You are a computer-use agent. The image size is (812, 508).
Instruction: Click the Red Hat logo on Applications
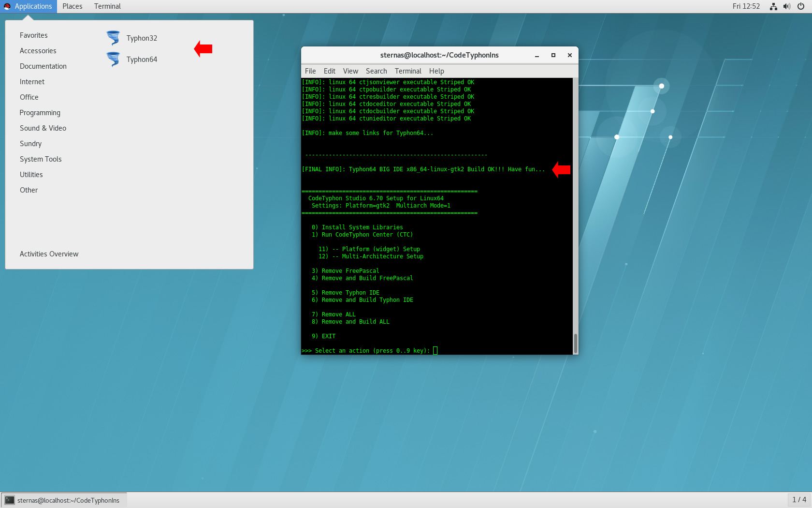(x=7, y=6)
